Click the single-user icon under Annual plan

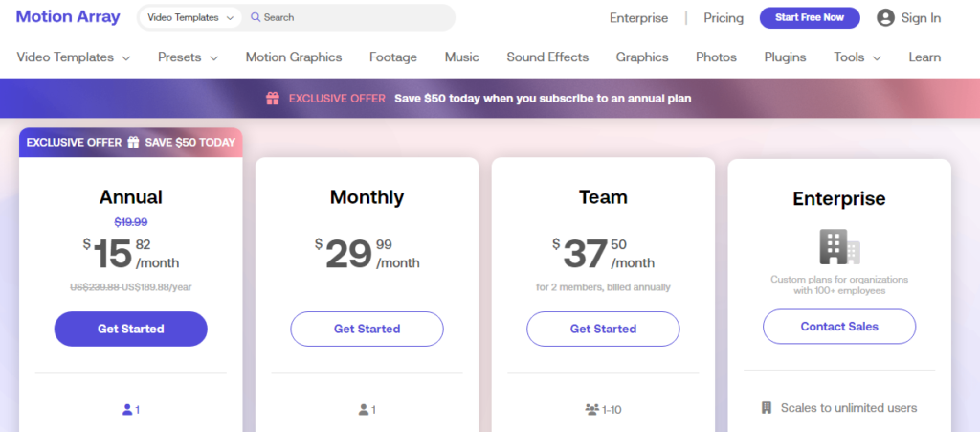click(x=127, y=410)
